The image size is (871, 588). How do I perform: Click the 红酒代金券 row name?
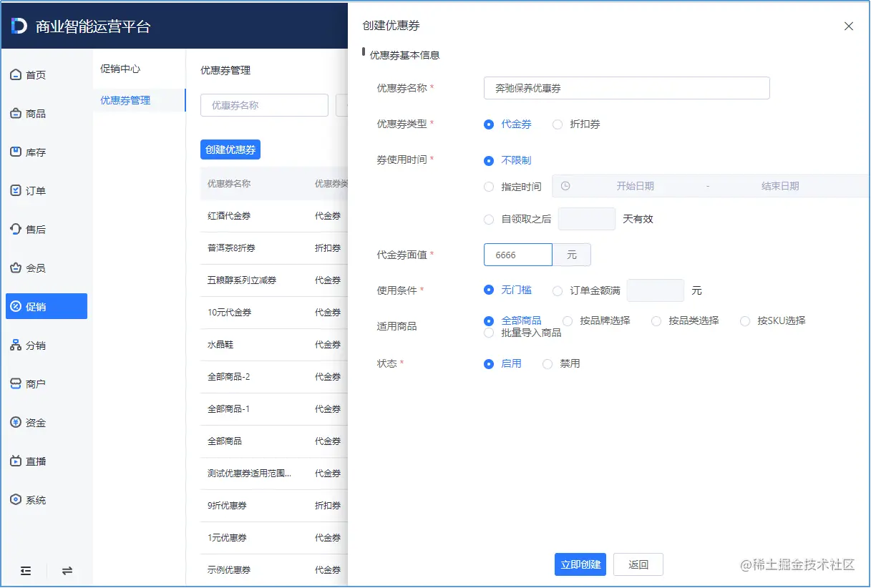point(229,216)
